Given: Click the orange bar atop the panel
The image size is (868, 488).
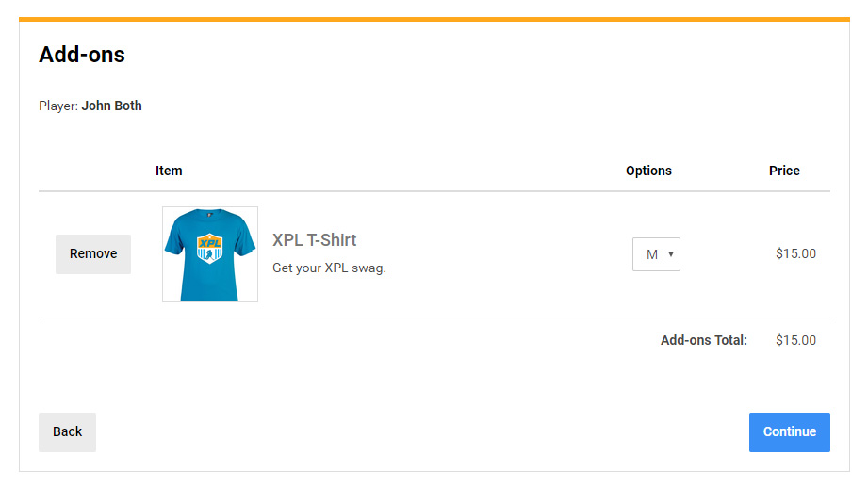Looking at the screenshot, I should click(x=434, y=19).
